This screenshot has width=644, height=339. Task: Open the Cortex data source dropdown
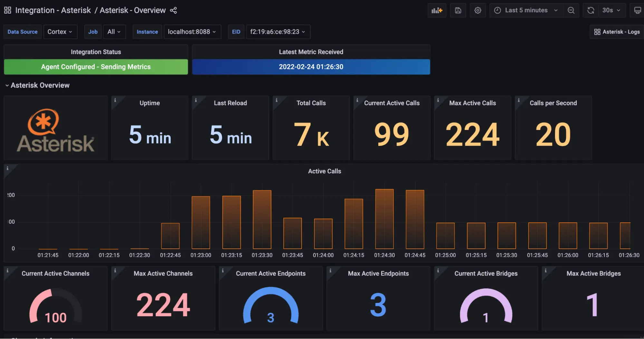(x=60, y=32)
